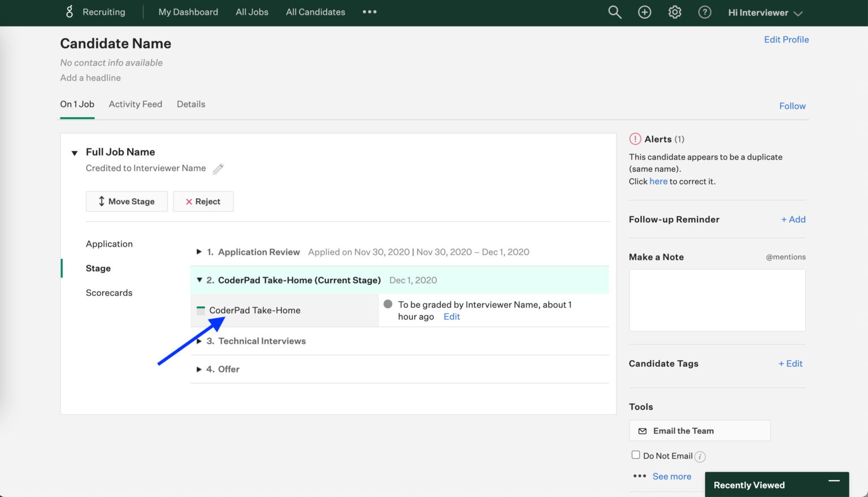Click the envelope icon on Email the Team
The height and width of the screenshot is (497, 868).
[x=642, y=430]
